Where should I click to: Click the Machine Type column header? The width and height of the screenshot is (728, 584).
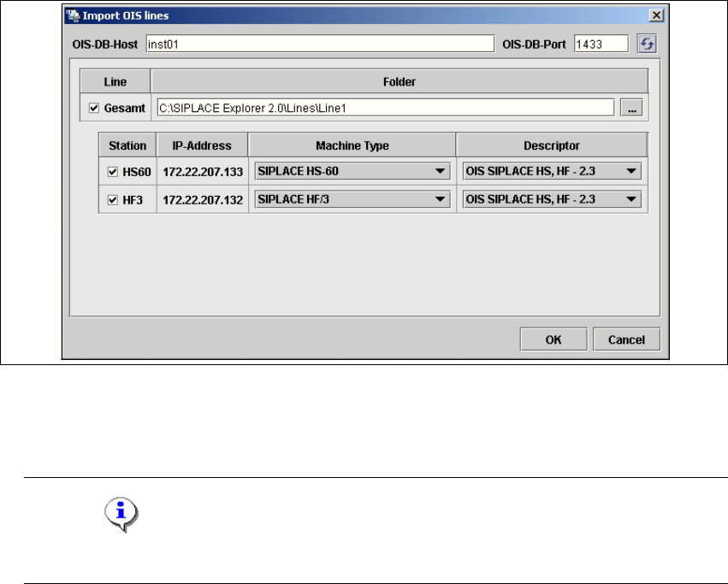[x=352, y=145]
